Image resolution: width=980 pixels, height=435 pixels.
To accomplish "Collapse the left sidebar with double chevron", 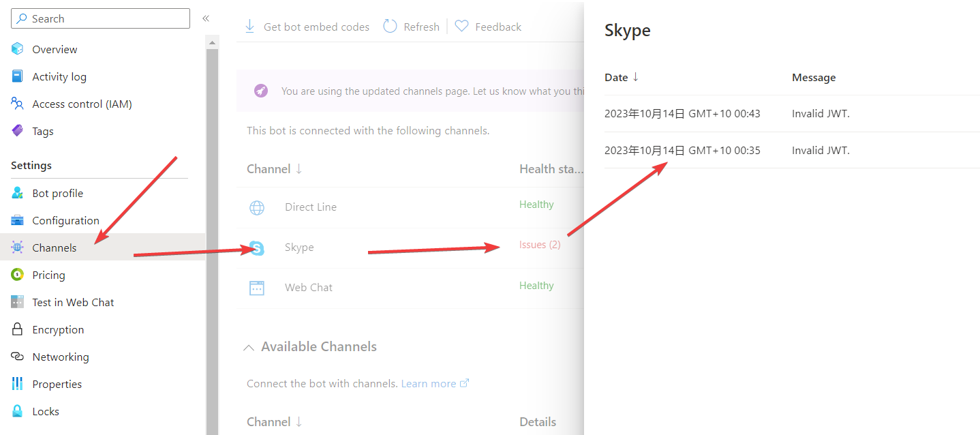I will point(206,18).
